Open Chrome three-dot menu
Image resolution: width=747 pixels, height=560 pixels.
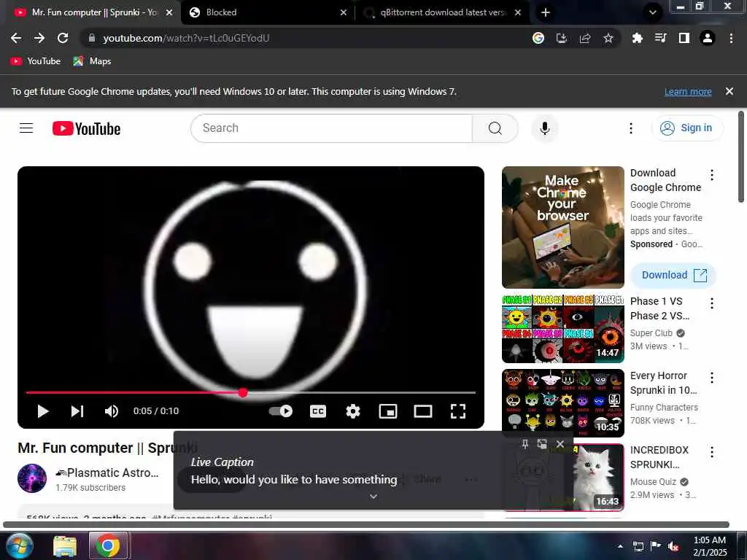[731, 38]
